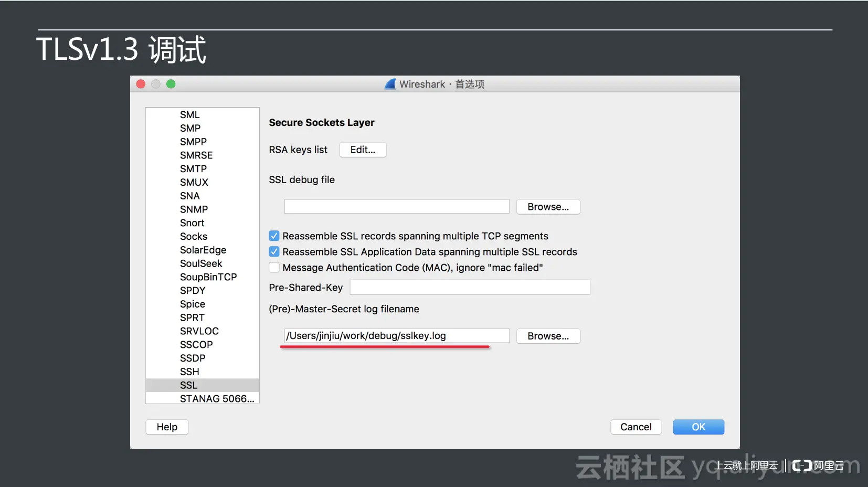Viewport: 868px width, 487px height.
Task: Click the Wireshark shark fin title icon
Action: pos(390,84)
